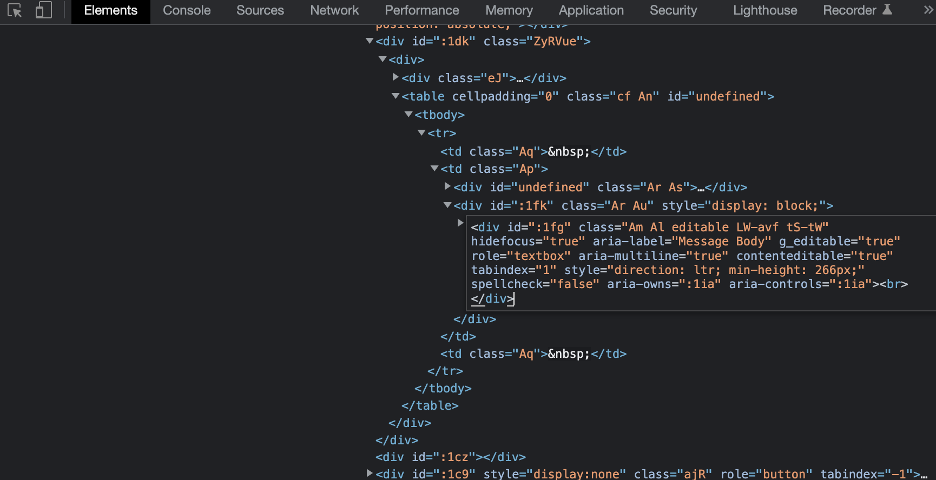
Task: Expand the div class="Ar As" node
Action: click(x=448, y=187)
